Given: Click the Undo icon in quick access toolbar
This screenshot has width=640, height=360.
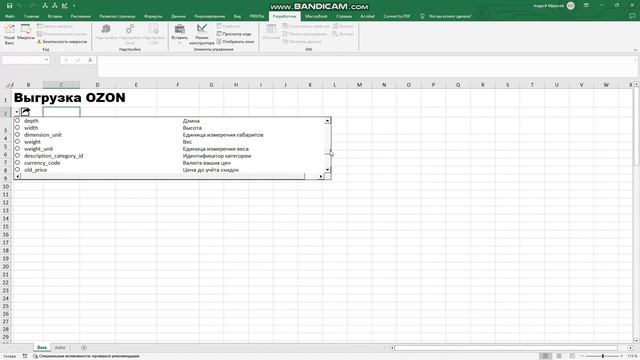Looking at the screenshot, I should pyautogui.click(x=20, y=6).
